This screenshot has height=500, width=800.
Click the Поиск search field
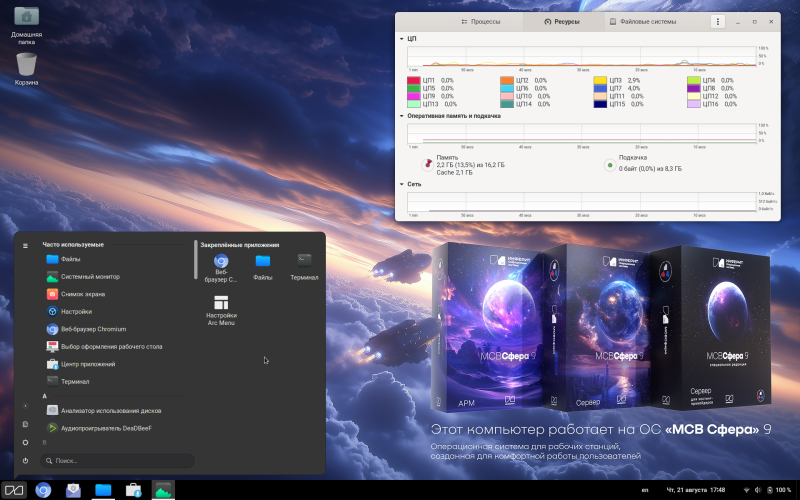tap(115, 461)
